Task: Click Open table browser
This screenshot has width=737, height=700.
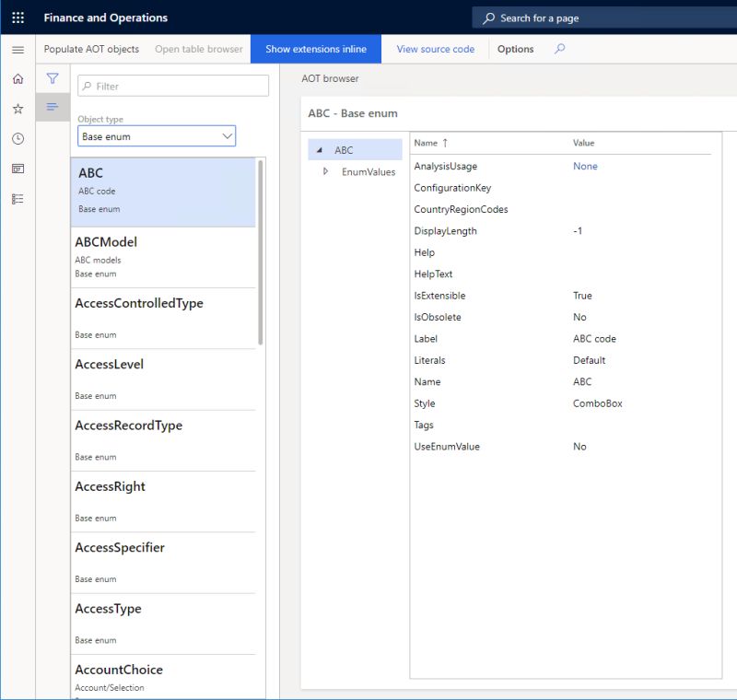Action: point(199,49)
